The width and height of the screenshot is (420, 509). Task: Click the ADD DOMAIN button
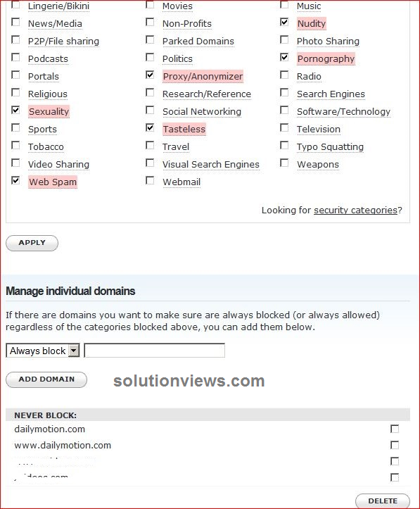tap(46, 379)
